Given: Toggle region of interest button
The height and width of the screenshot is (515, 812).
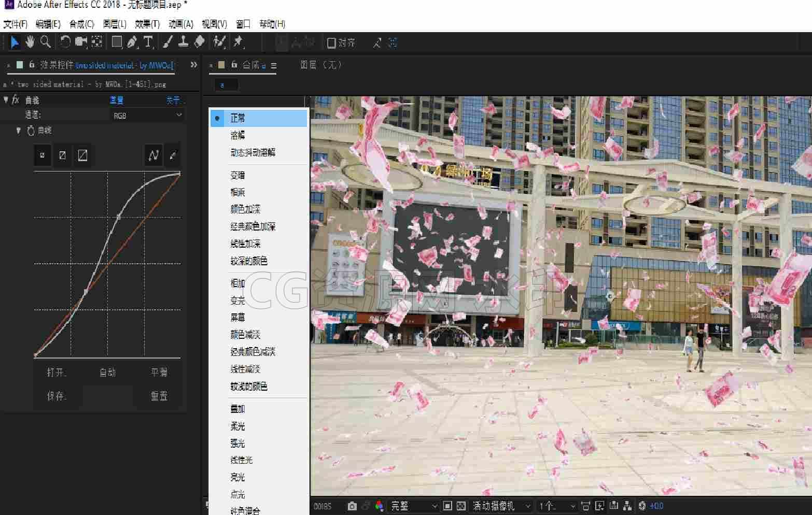Looking at the screenshot, I should coord(447,506).
